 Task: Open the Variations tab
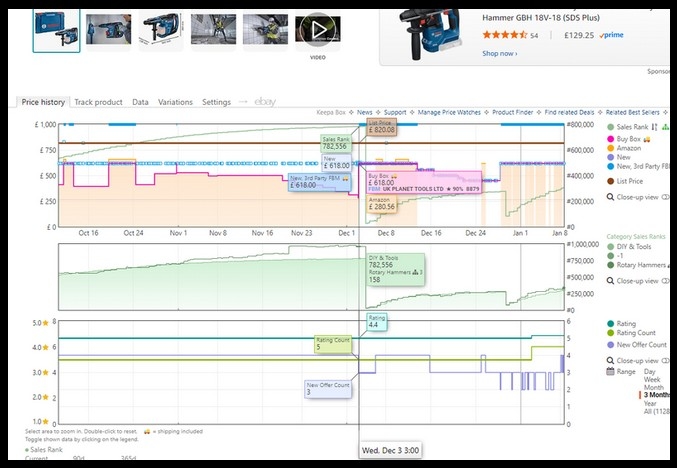(x=175, y=102)
